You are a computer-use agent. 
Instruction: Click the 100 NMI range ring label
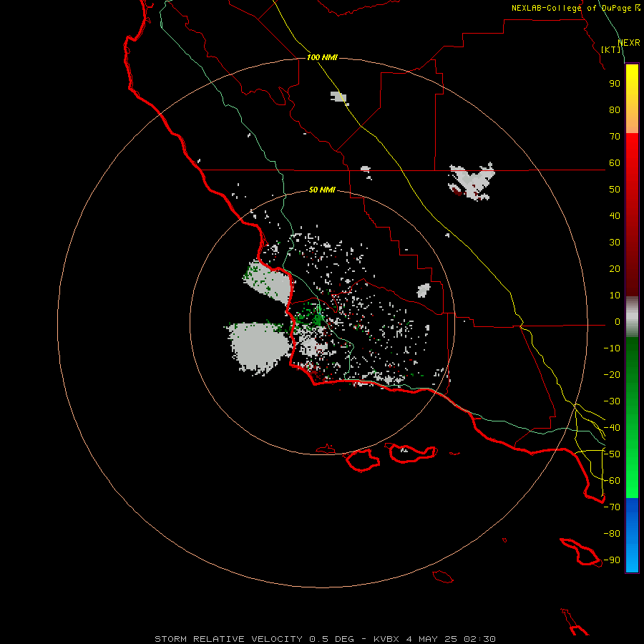point(322,57)
